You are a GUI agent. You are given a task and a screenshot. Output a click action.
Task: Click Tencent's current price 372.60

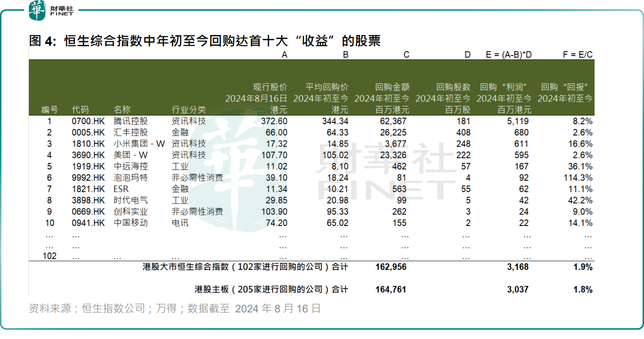click(273, 121)
